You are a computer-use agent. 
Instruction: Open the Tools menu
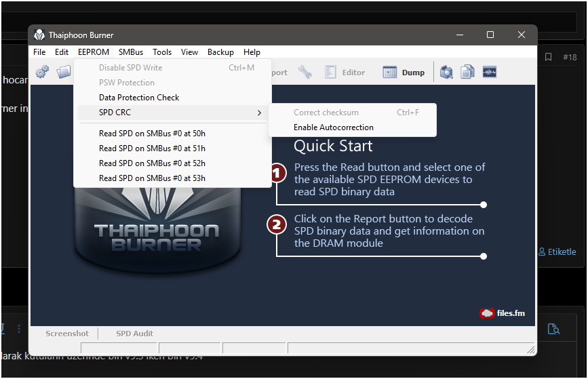pos(162,52)
